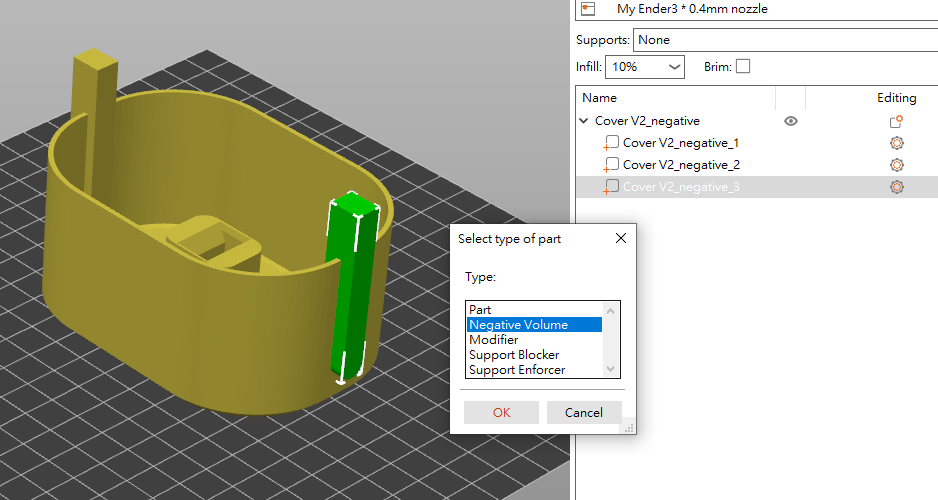Select Cover V2_negative_3 part row
The width and height of the screenshot is (938, 500).
point(757,187)
